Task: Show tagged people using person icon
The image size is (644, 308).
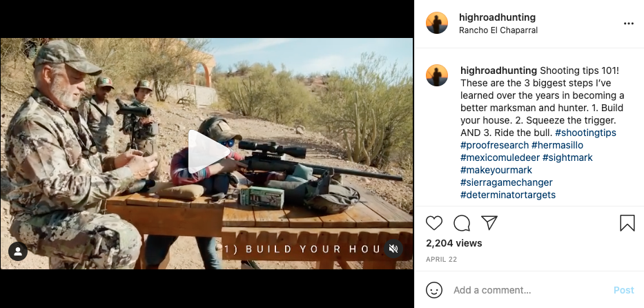Action: tap(18, 251)
